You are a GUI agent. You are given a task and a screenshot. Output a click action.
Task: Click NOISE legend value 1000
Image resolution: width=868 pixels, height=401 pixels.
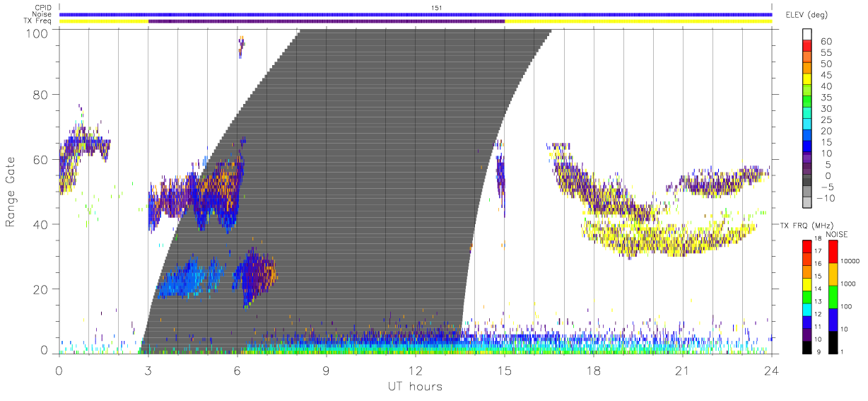[850, 284]
